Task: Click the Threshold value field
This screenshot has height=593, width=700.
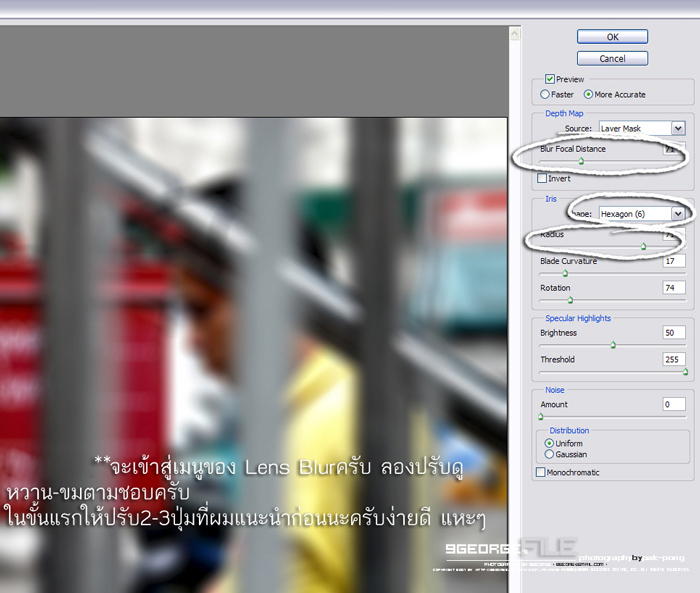Action: coord(674,359)
